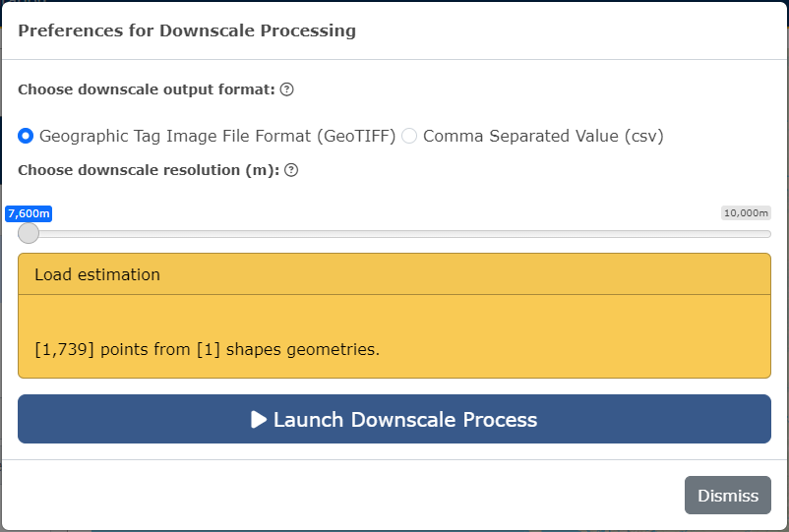The height and width of the screenshot is (532, 789).
Task: Click the resolution slider handle
Action: click(x=29, y=233)
